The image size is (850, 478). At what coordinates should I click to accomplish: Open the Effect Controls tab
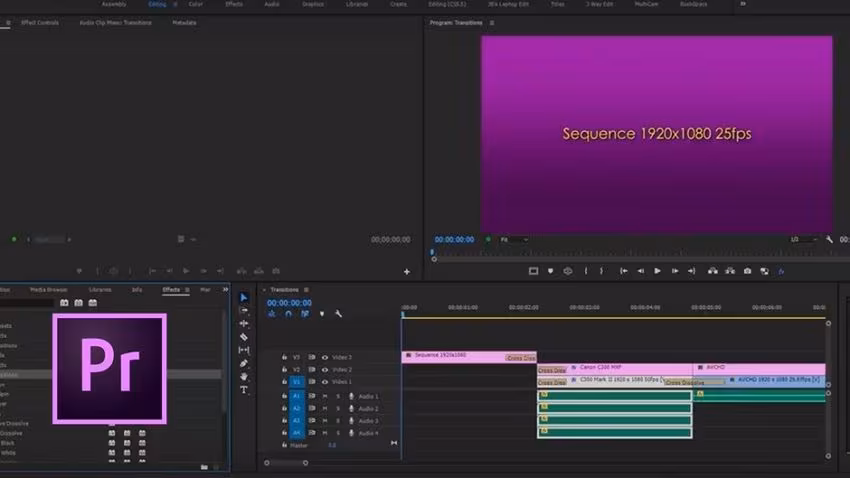(x=40, y=23)
